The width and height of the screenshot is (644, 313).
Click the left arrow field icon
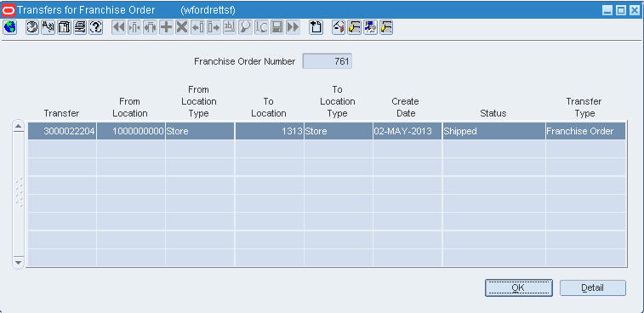(x=197, y=27)
